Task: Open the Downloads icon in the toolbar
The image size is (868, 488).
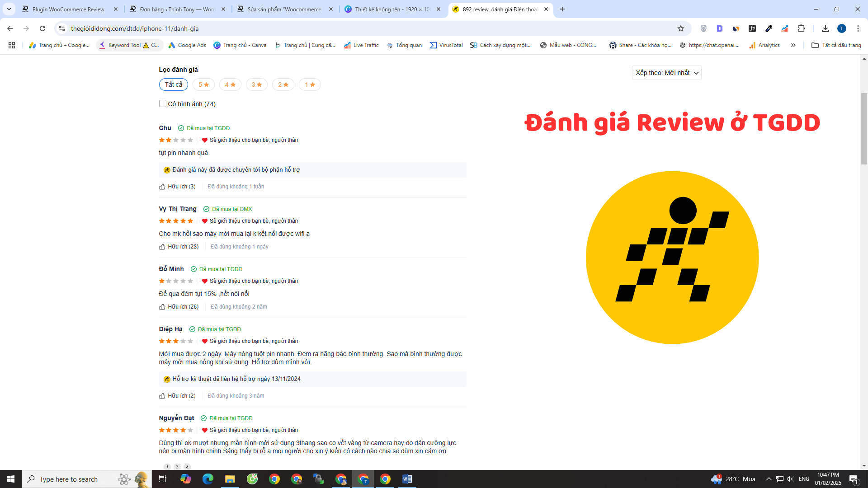Action: [x=826, y=28]
